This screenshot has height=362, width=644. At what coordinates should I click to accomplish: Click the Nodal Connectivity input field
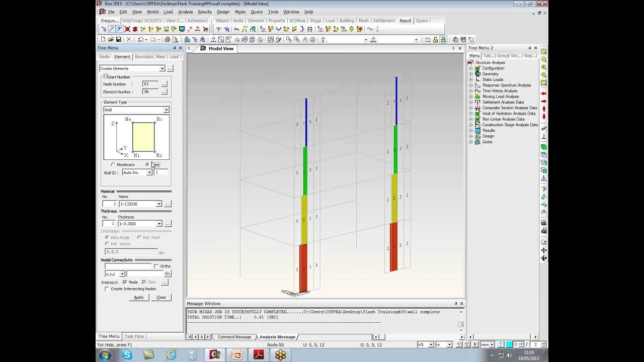(x=128, y=266)
